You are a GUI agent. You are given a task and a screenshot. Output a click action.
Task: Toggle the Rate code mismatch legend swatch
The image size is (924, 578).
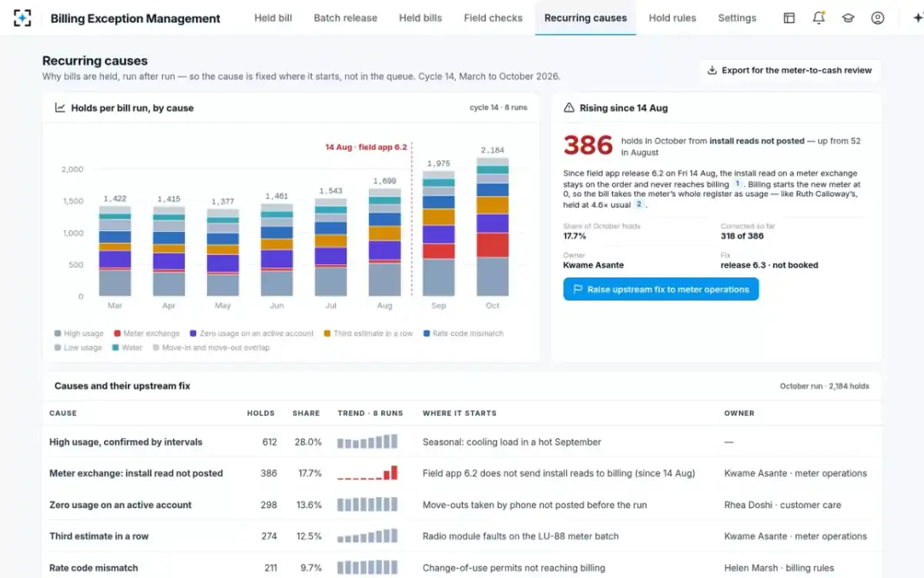pyautogui.click(x=427, y=334)
